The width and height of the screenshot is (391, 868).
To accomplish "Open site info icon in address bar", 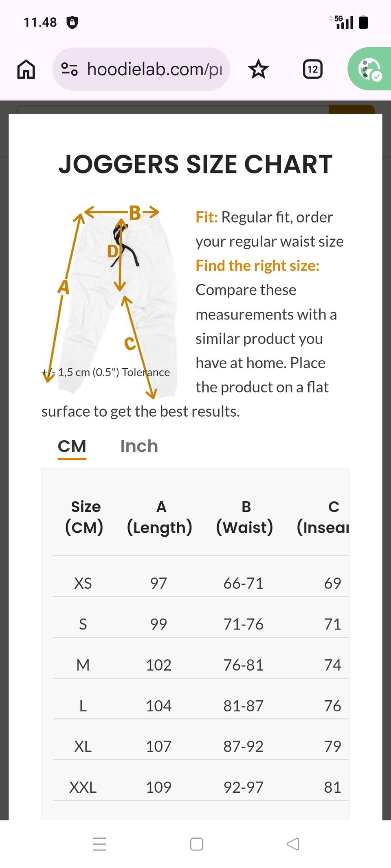I will click(69, 69).
